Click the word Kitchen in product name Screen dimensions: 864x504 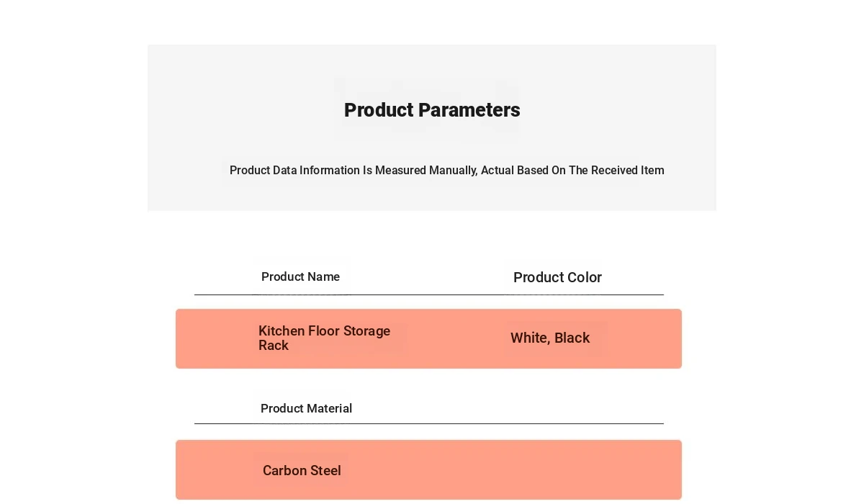click(282, 331)
